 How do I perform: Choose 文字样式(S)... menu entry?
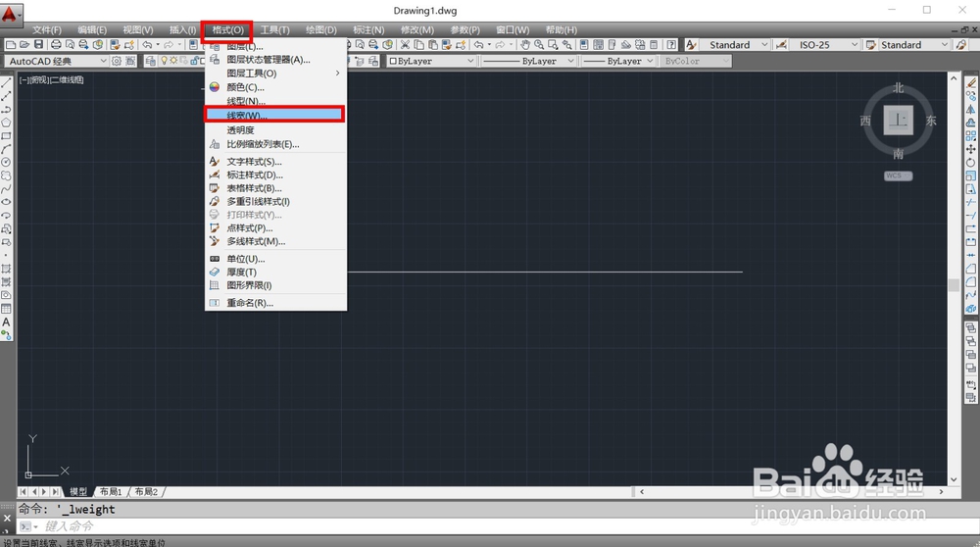coord(276,162)
